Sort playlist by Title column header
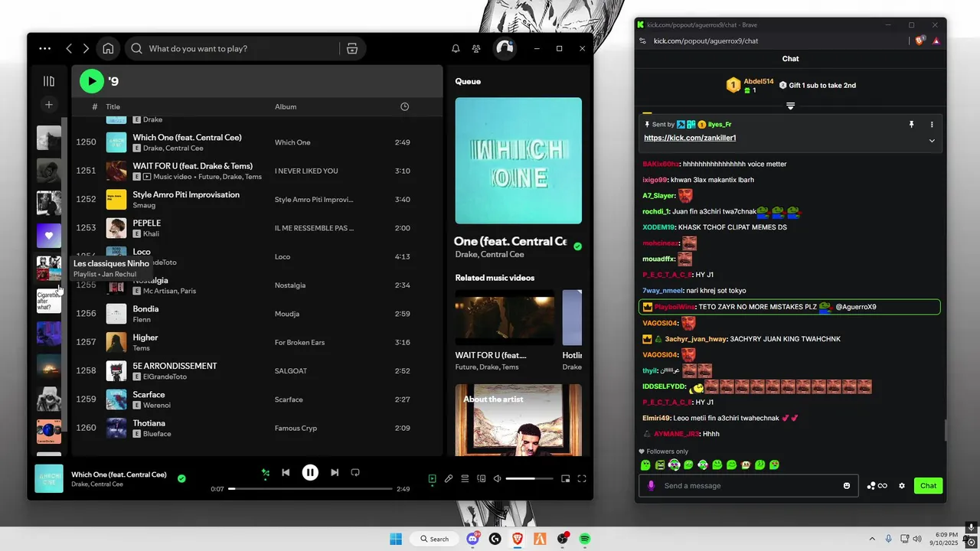 pyautogui.click(x=113, y=106)
